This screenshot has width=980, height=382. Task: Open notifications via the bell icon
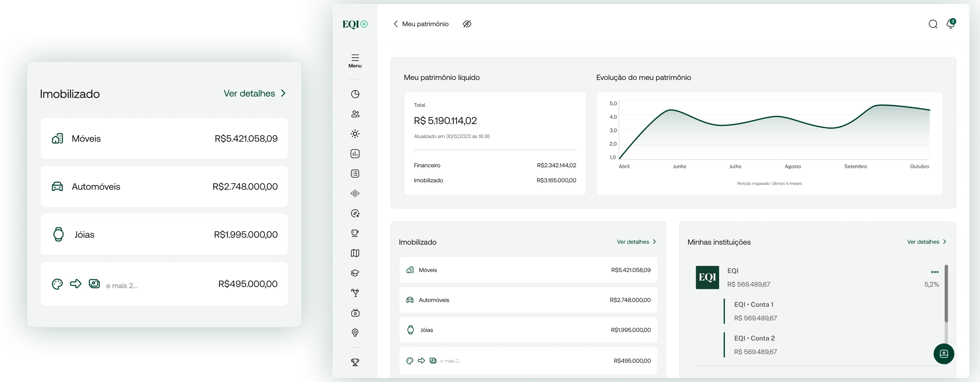951,24
